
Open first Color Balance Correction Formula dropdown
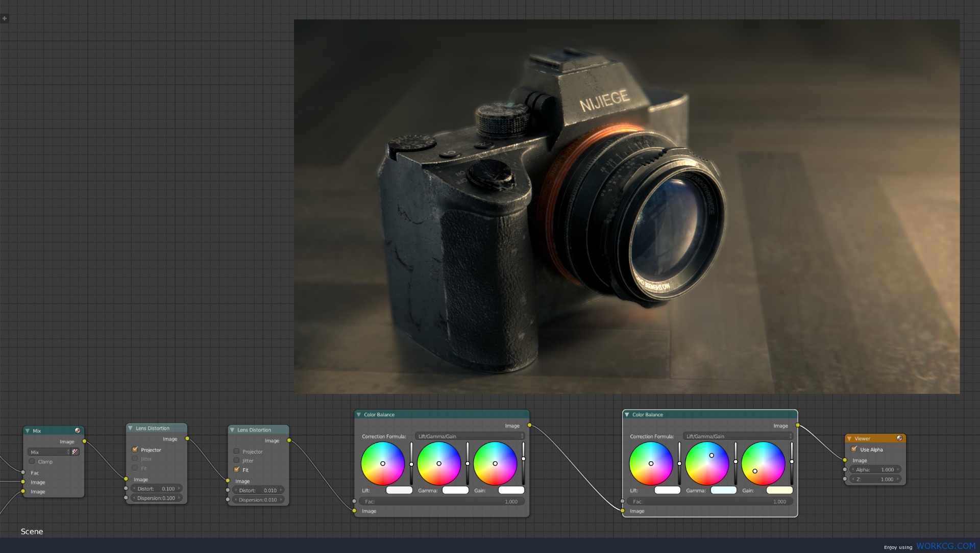tap(470, 436)
